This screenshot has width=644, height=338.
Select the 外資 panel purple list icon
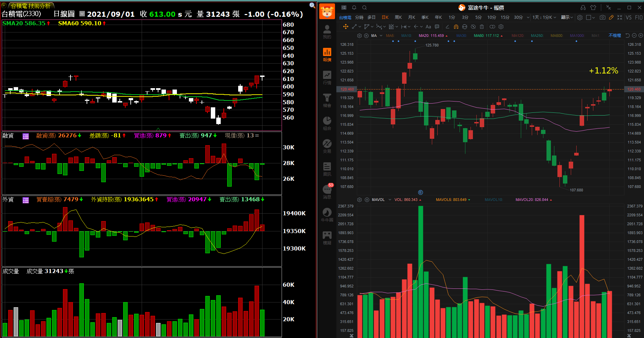(26, 200)
